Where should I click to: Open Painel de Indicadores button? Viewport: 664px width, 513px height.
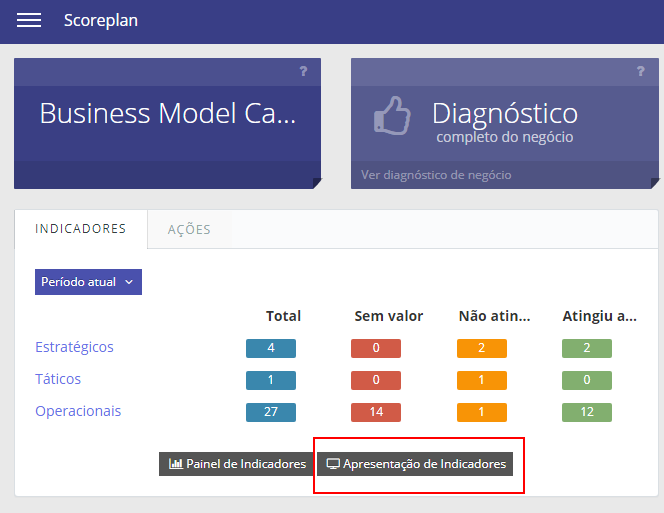[237, 464]
